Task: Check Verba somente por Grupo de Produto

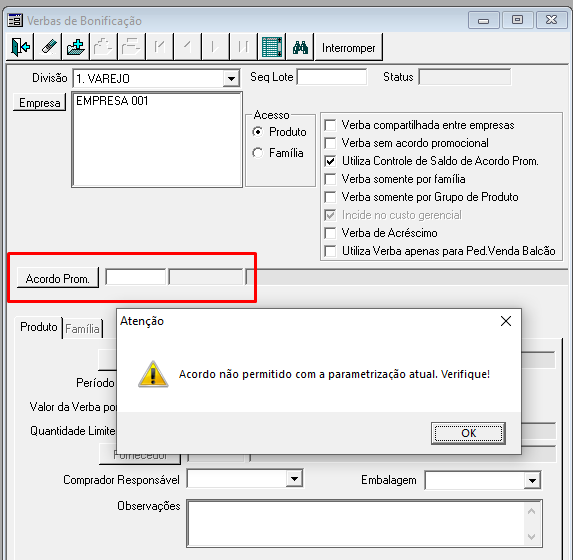Action: coord(330,197)
